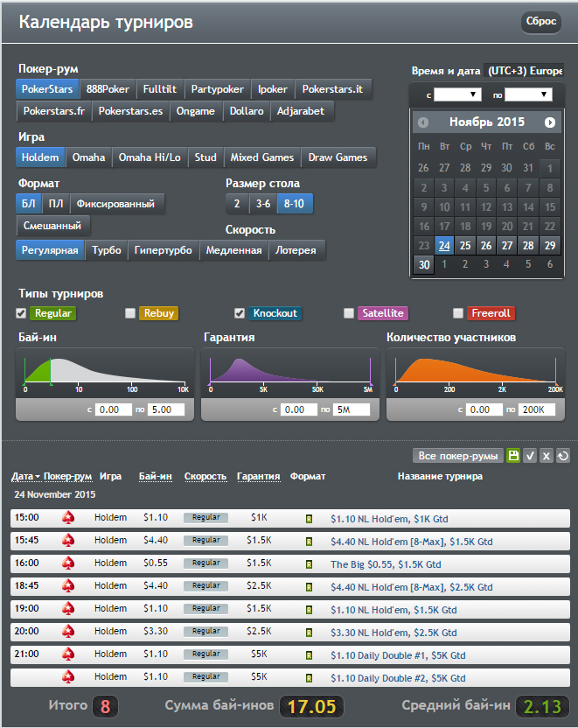Select the ПЛ pot-limit format button
This screenshot has width=578, height=728.
point(56,204)
